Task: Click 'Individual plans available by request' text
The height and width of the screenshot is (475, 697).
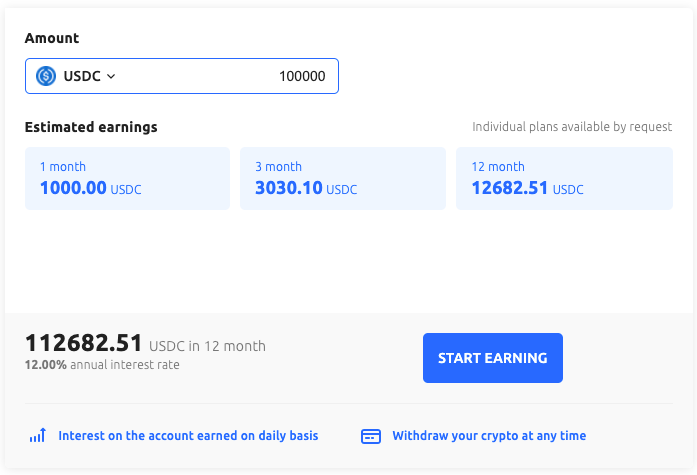Action: [x=572, y=128]
